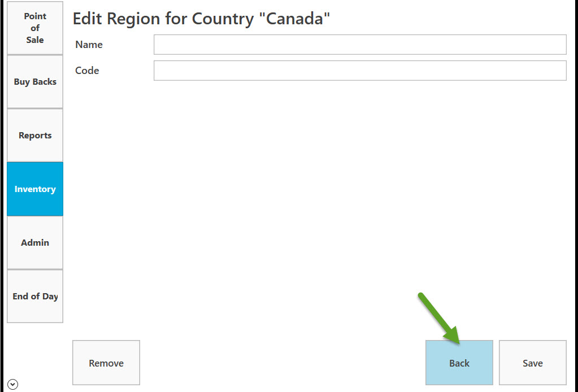Click the Code field label
This screenshot has width=578, height=392.
click(x=87, y=71)
